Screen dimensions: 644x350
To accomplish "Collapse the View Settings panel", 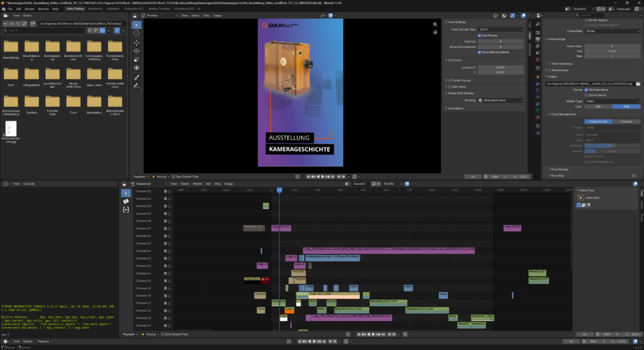I will point(457,22).
